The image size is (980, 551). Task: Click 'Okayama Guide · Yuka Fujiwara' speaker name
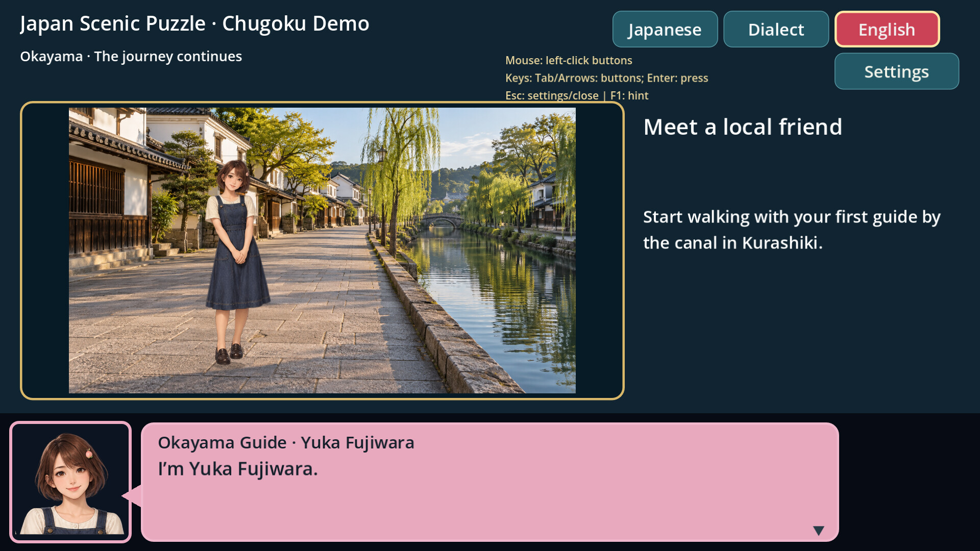pos(286,442)
